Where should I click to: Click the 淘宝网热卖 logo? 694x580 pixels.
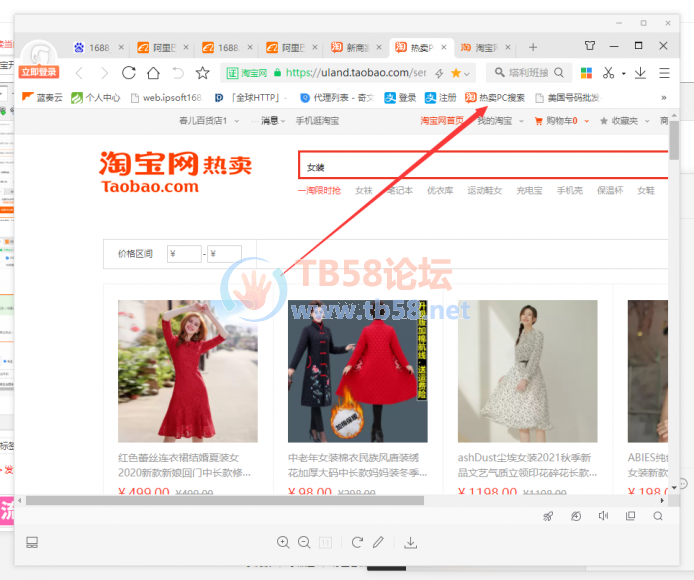point(175,172)
